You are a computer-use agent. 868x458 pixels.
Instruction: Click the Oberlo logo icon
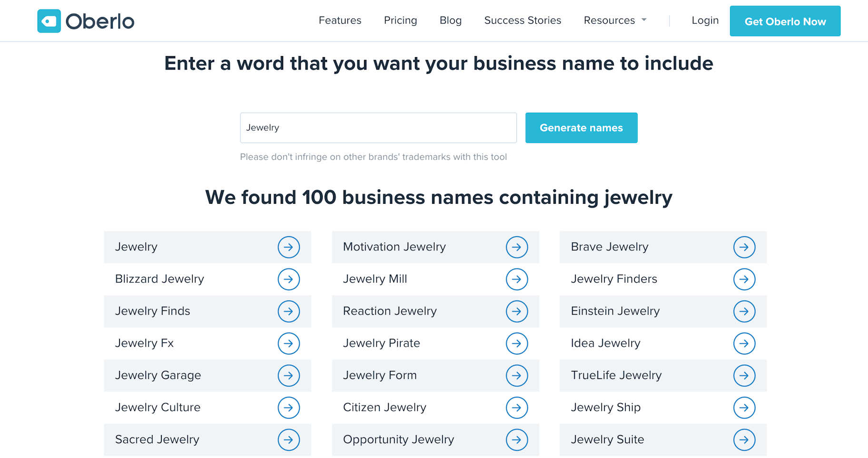49,21
